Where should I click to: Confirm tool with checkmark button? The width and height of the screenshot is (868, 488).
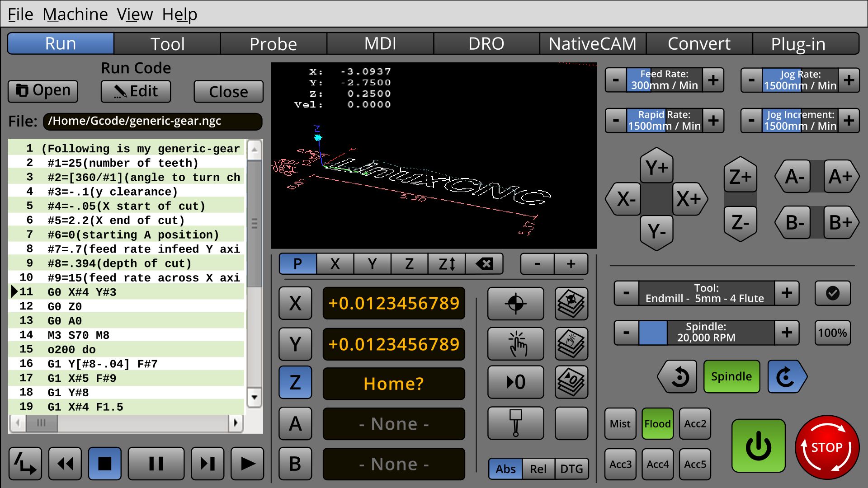point(832,293)
